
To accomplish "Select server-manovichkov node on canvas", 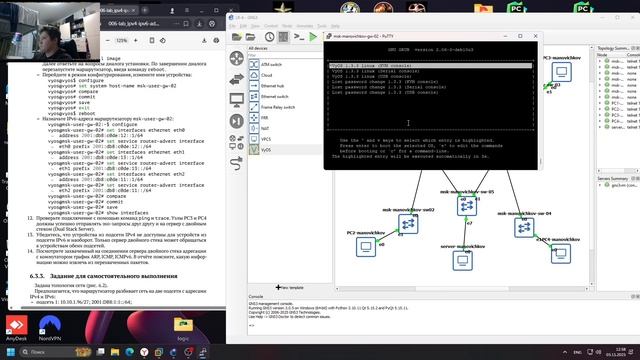I will [462, 260].
